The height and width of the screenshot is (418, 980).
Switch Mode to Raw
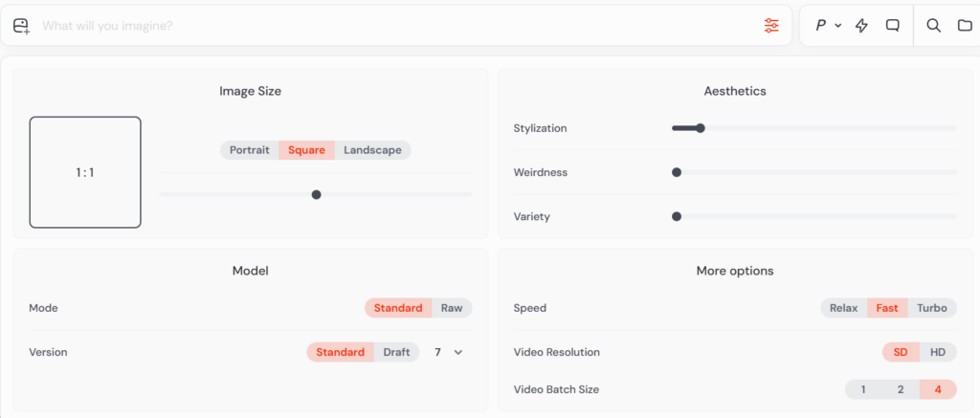pos(452,308)
